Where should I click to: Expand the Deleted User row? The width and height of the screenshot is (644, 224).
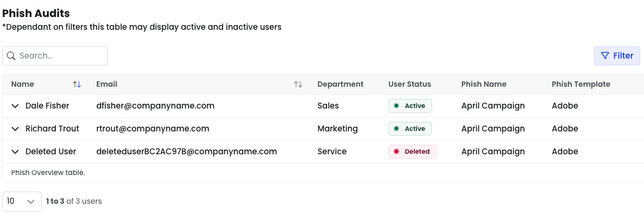[x=15, y=152]
